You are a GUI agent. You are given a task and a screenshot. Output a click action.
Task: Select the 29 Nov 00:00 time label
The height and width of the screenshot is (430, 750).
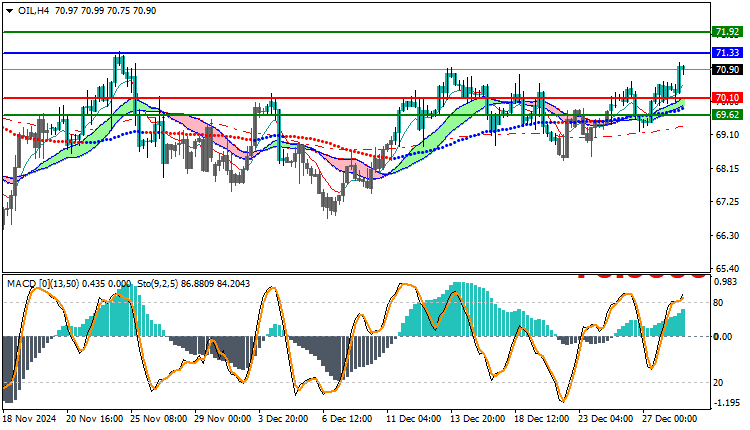pyautogui.click(x=223, y=419)
